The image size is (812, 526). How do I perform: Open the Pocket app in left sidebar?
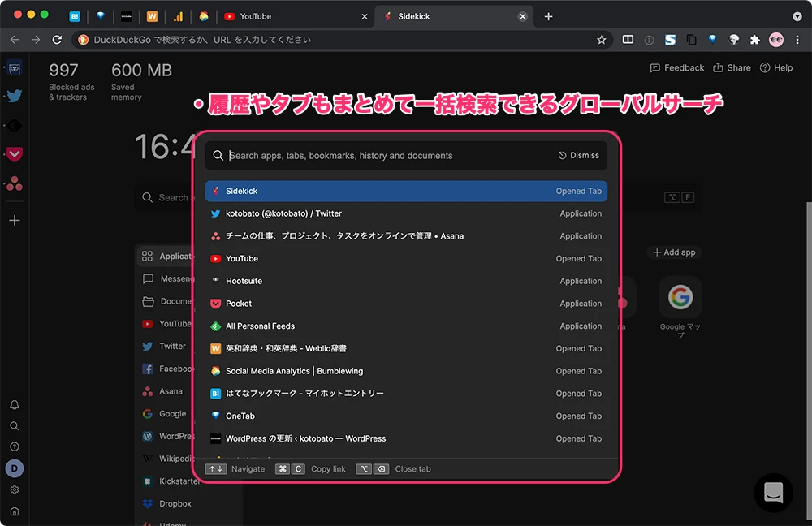click(x=15, y=153)
